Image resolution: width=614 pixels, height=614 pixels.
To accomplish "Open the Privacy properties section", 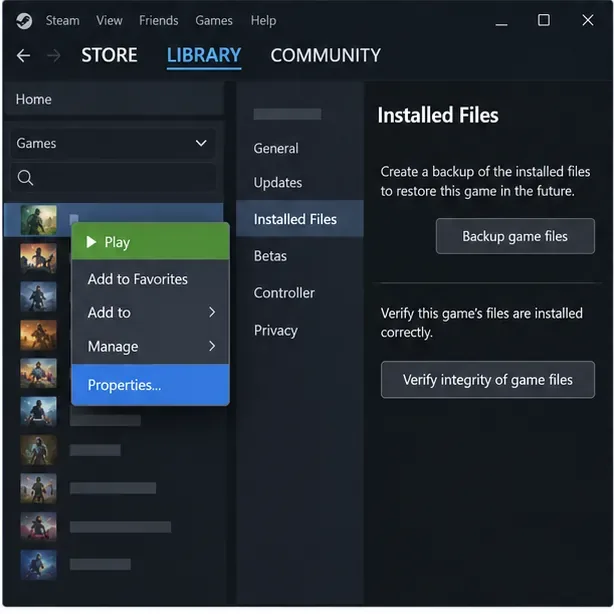I will 276,330.
